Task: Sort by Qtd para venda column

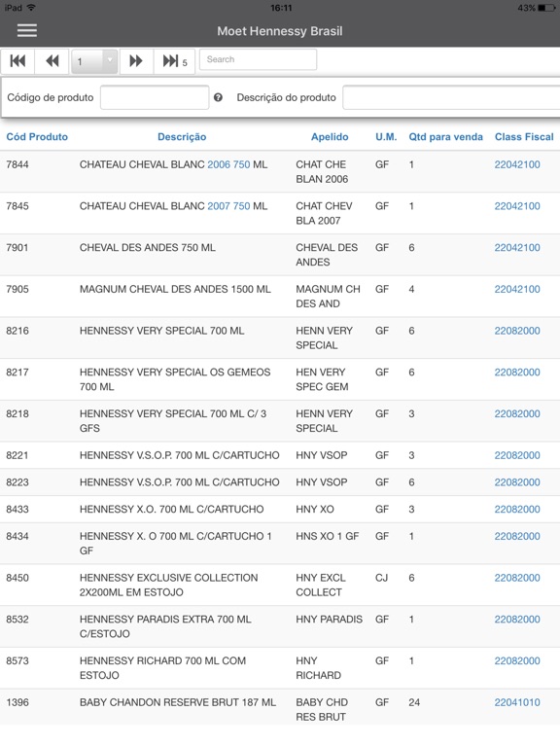Action: tap(445, 137)
